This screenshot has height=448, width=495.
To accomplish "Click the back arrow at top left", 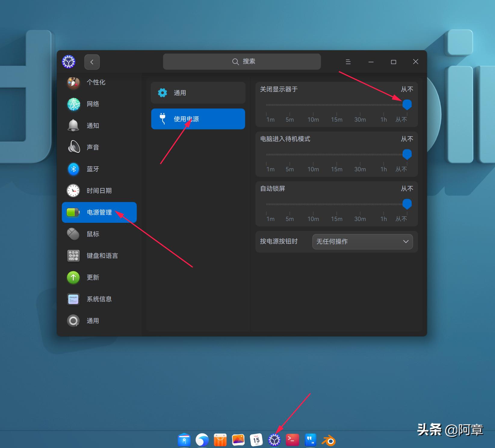I will pos(92,62).
